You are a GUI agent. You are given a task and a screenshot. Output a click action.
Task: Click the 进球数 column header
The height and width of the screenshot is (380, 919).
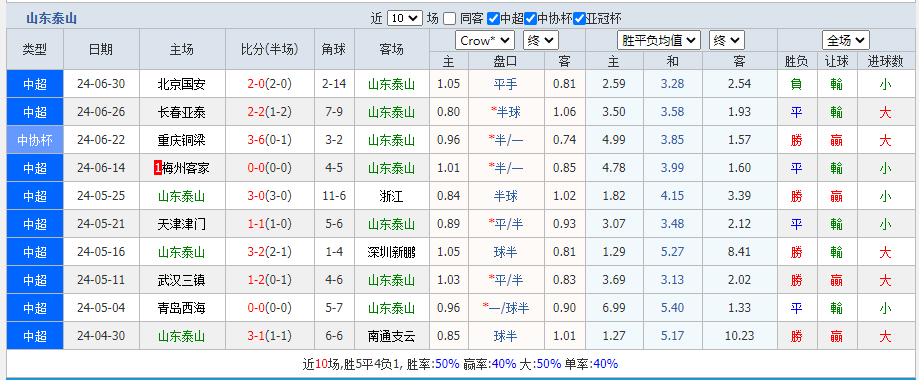885,61
